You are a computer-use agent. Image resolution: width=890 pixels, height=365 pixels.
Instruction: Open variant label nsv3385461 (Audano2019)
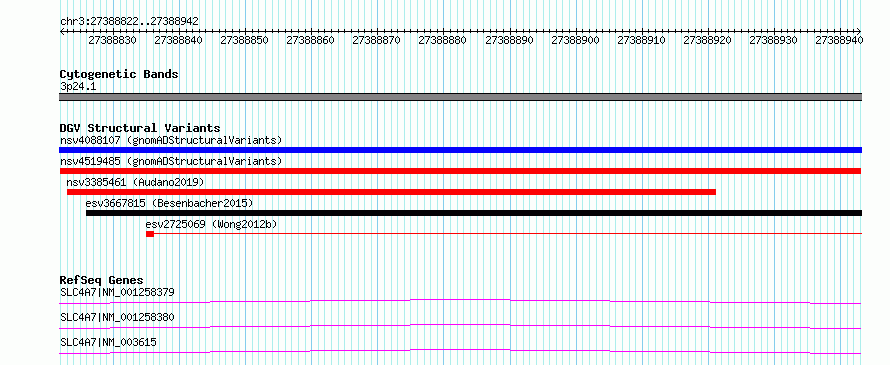135,182
